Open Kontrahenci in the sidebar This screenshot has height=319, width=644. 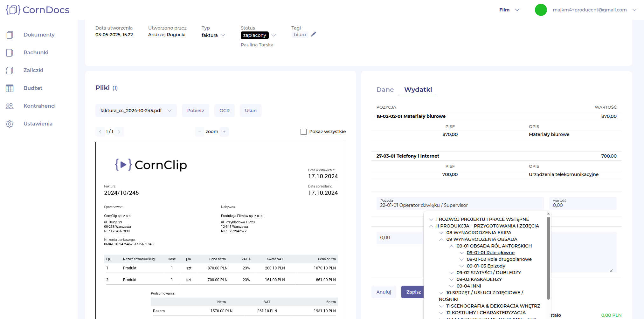click(39, 106)
